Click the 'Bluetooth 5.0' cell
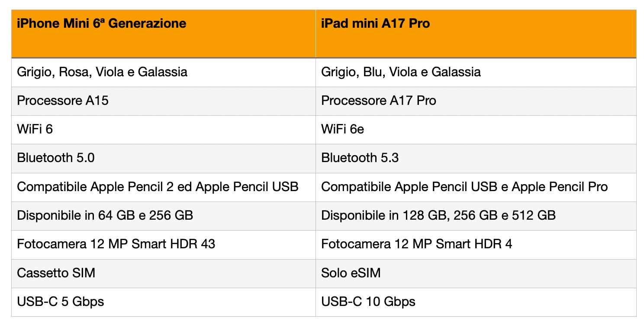This screenshot has width=644, height=325. pyautogui.click(x=56, y=158)
